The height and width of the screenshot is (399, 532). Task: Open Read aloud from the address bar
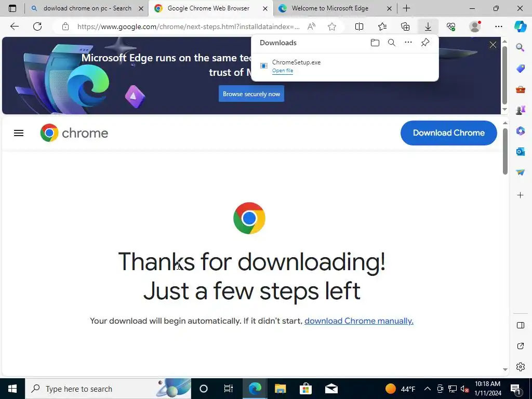click(x=311, y=26)
